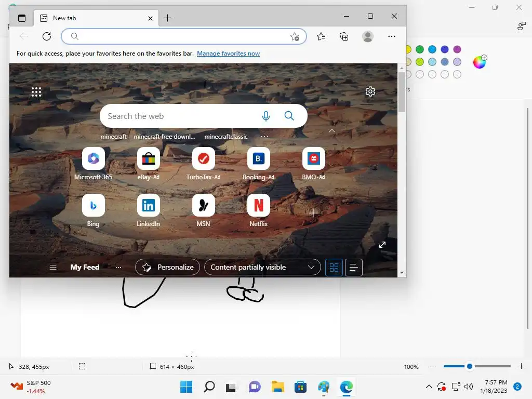Show hidden system tray icons
The height and width of the screenshot is (399, 532).
tap(429, 387)
